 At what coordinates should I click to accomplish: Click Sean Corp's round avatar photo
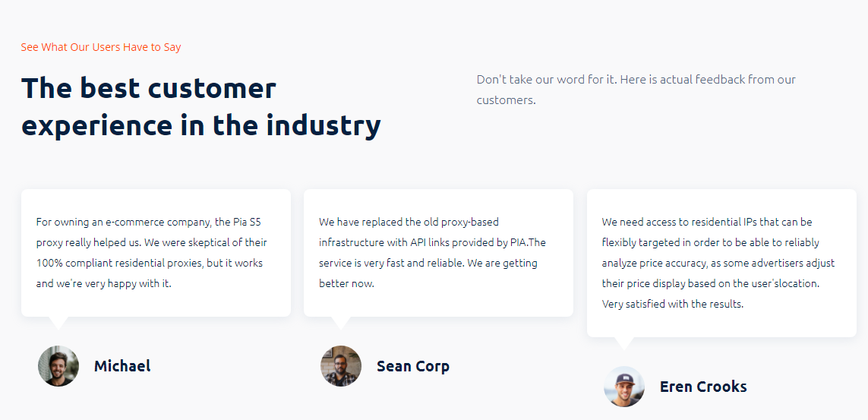(x=341, y=366)
